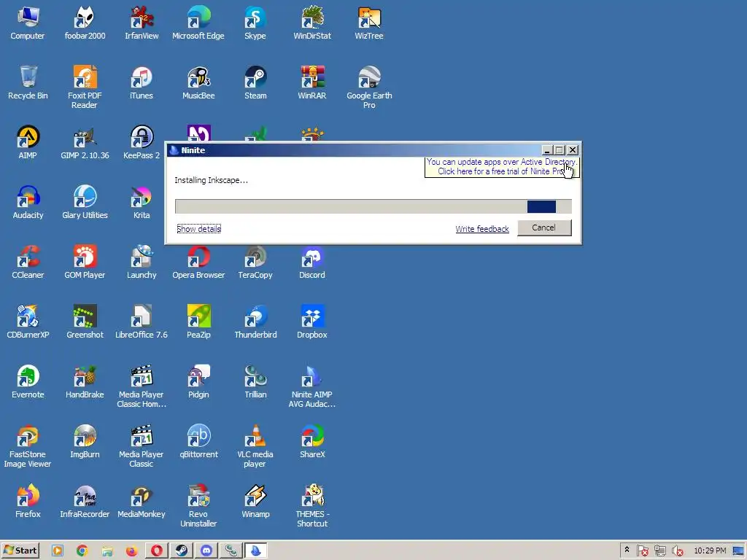The height and width of the screenshot is (560, 747).
Task: Select the IrfanView desktop shortcut
Action: [x=142, y=23]
